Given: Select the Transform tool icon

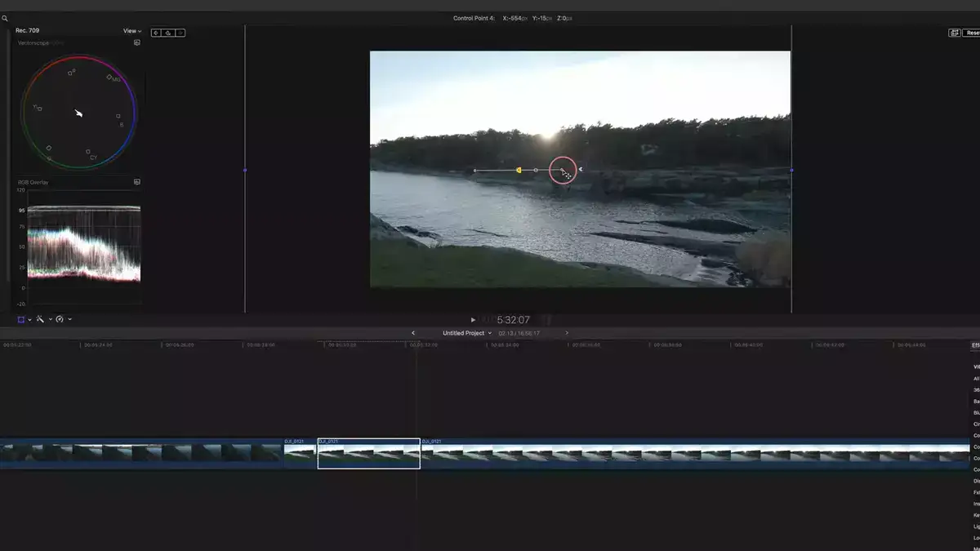Looking at the screenshot, I should click(21, 319).
